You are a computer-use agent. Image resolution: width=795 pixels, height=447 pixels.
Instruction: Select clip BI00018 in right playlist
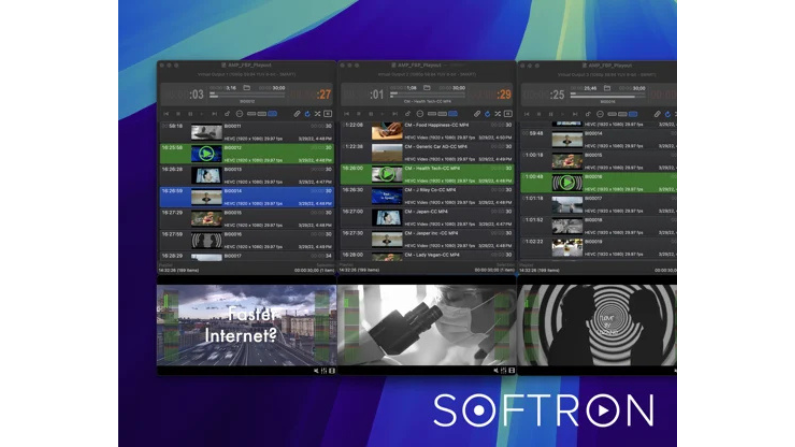tap(599, 226)
